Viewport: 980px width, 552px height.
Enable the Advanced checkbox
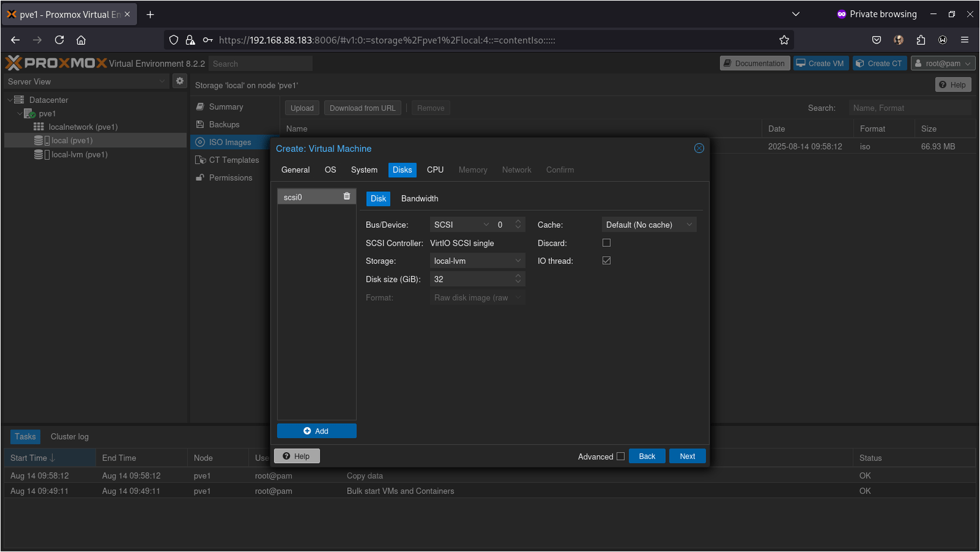point(620,456)
